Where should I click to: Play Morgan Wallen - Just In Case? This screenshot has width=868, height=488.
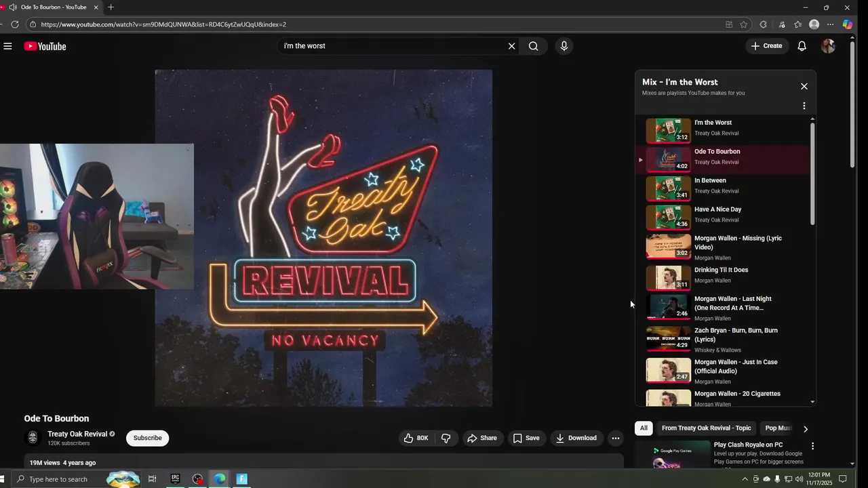tap(723, 371)
